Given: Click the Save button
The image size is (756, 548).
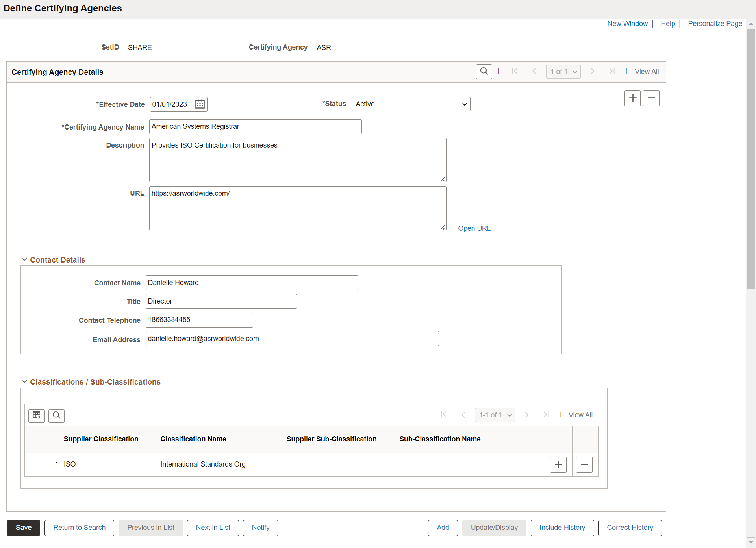Looking at the screenshot, I should [24, 528].
